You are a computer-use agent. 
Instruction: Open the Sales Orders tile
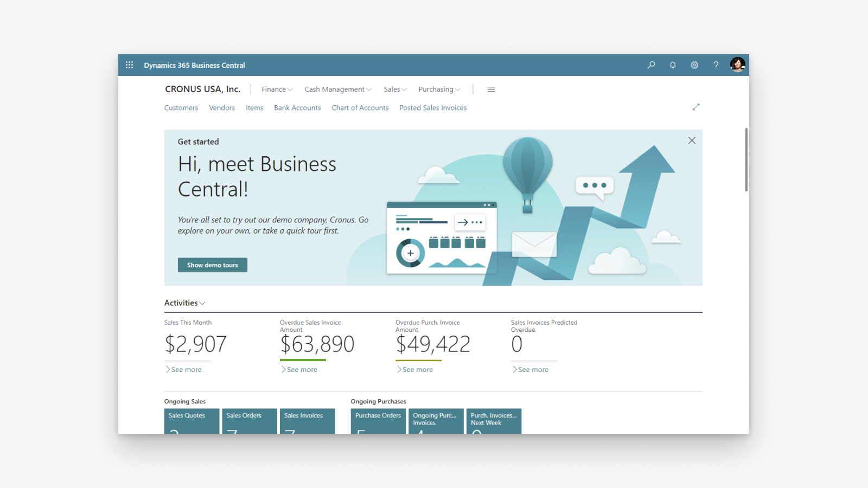click(x=250, y=421)
